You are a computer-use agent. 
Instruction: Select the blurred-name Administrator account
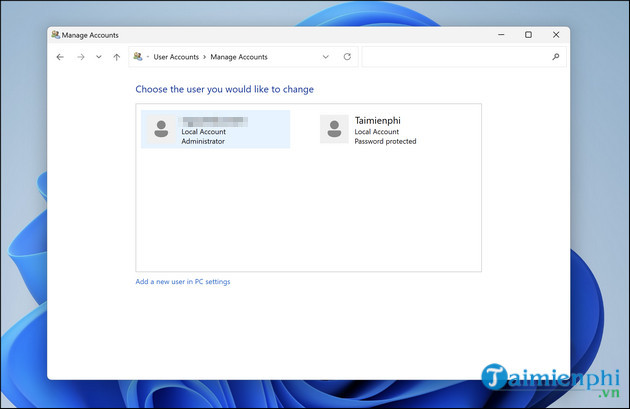215,129
